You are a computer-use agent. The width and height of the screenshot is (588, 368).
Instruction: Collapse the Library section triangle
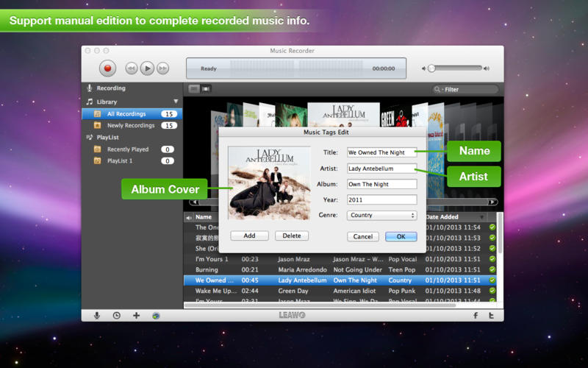176,102
